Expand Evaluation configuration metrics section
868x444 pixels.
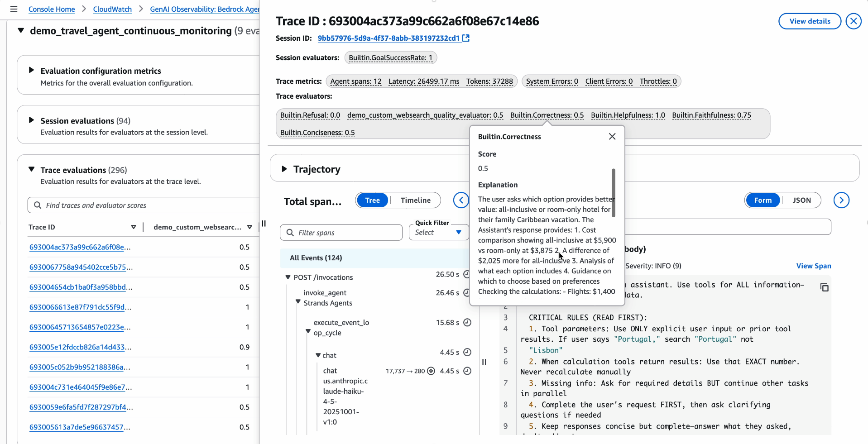[31, 70]
